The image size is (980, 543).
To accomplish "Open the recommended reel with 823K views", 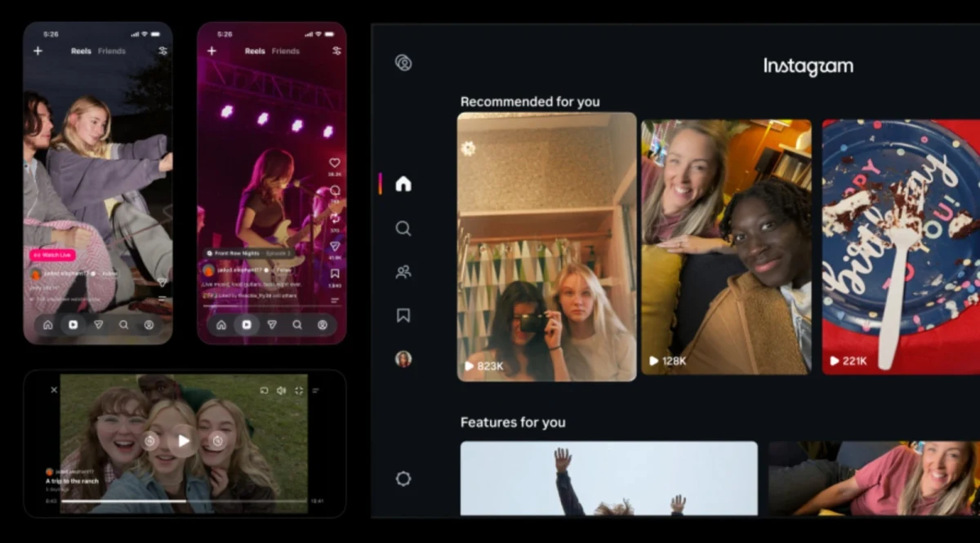I will (x=546, y=247).
